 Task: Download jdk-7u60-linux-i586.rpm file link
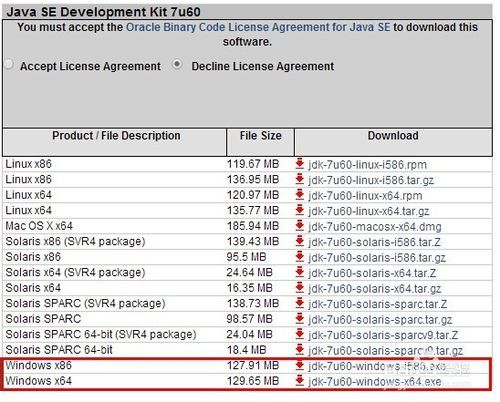(x=367, y=165)
